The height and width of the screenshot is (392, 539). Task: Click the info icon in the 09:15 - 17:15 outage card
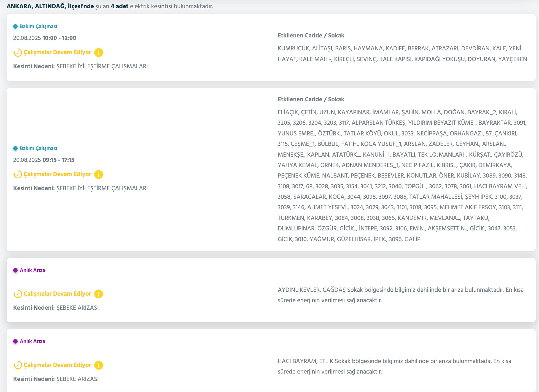[99, 174]
